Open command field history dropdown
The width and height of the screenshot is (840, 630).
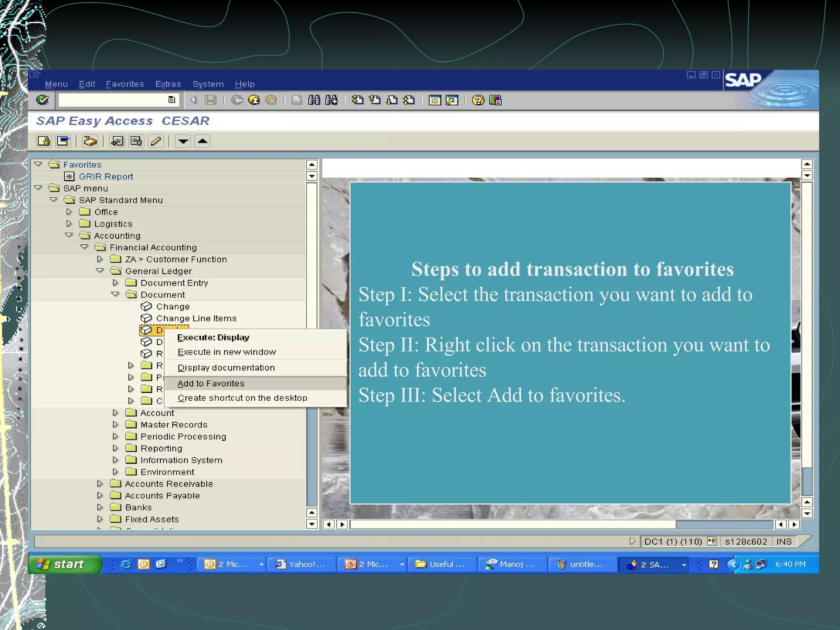[171, 100]
